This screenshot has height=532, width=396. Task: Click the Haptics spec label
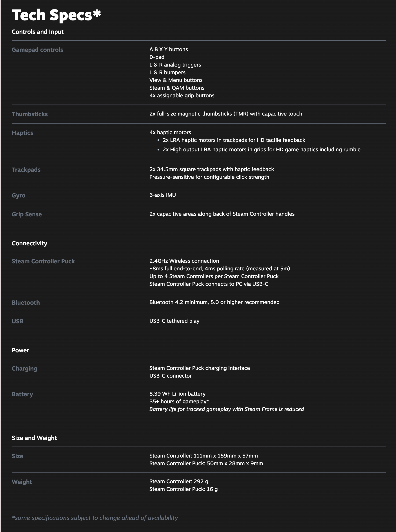[23, 133]
